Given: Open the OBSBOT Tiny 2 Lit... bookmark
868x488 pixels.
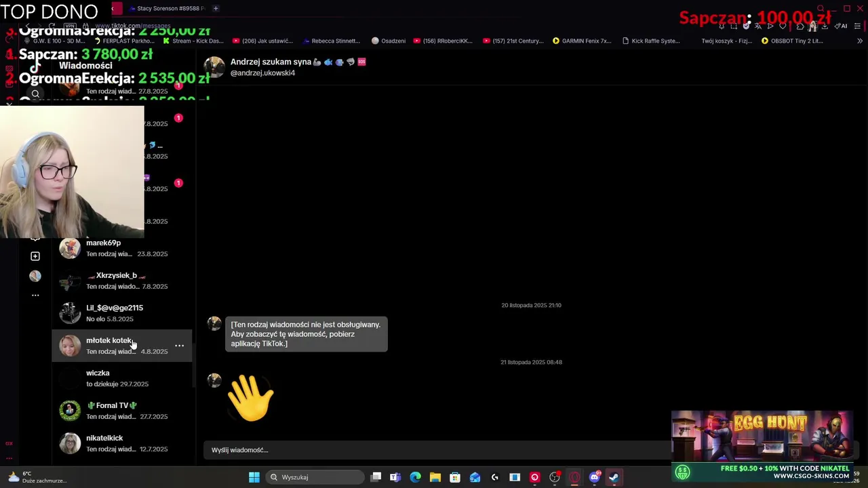Looking at the screenshot, I should (x=792, y=41).
